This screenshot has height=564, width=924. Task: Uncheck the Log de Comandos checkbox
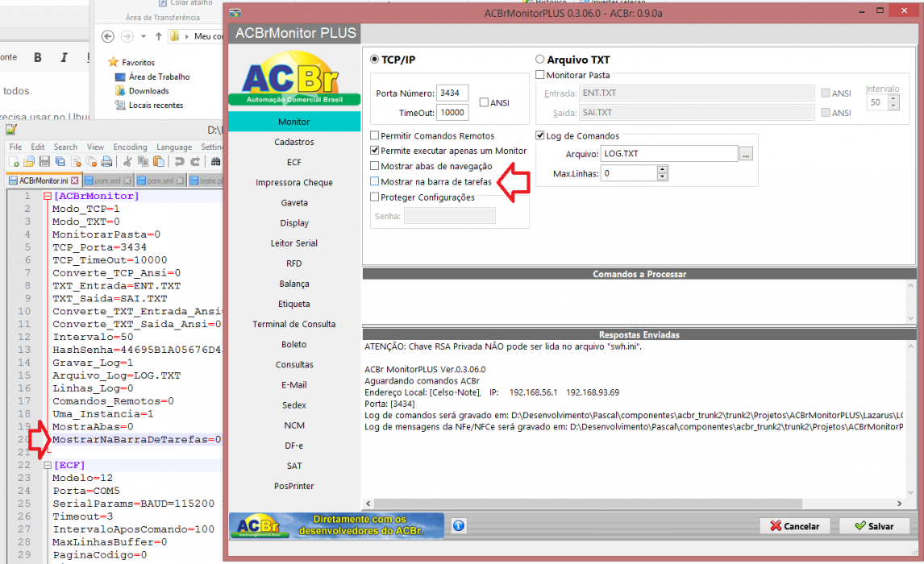pyautogui.click(x=539, y=135)
